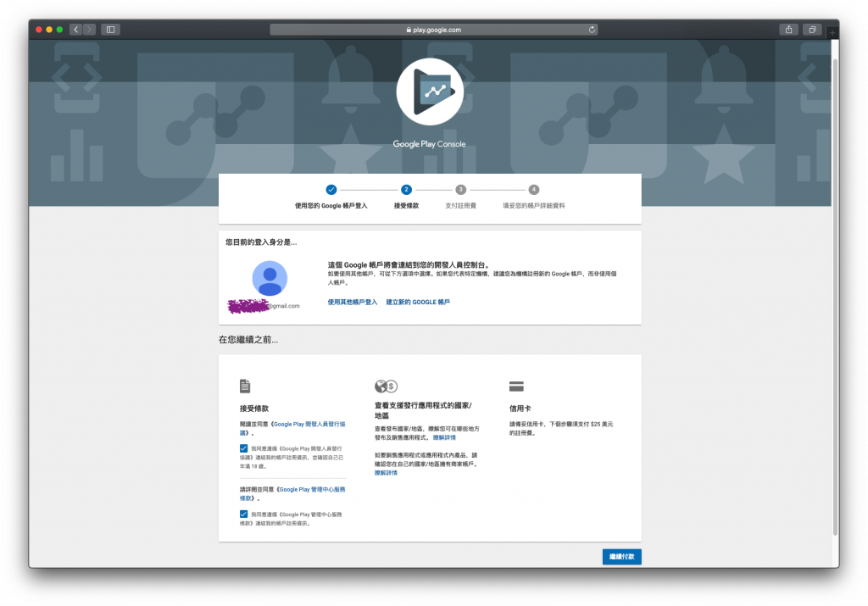Click 建立新的 GOOGLE 帳戶 link
Image resolution: width=868 pixels, height=606 pixels.
[x=418, y=303]
